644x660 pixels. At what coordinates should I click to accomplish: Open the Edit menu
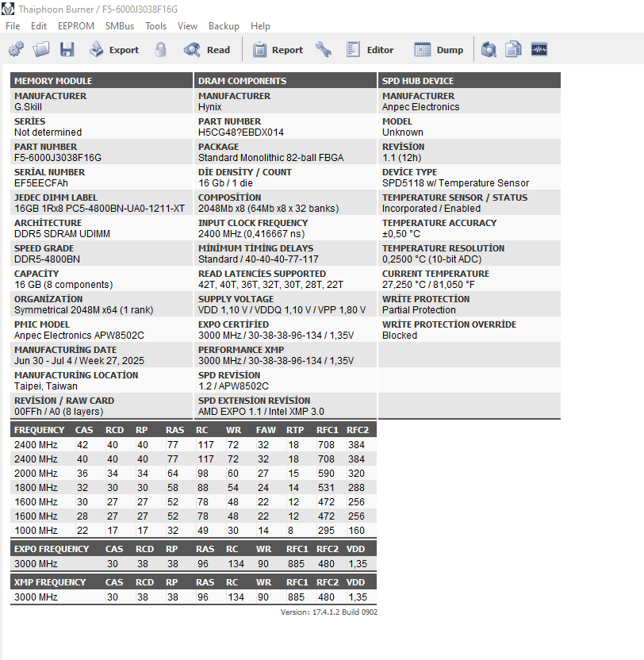point(39,26)
